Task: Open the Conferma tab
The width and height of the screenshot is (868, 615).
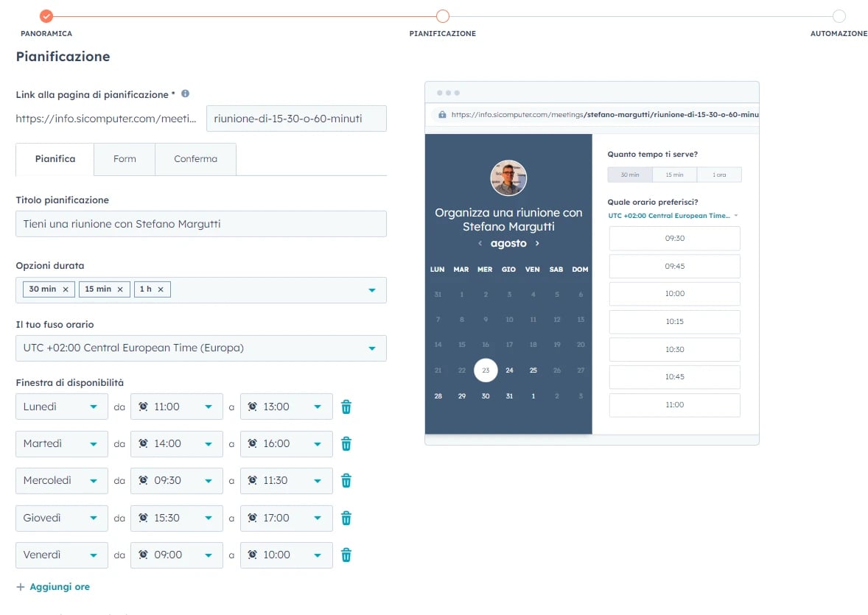Action: [x=195, y=159]
